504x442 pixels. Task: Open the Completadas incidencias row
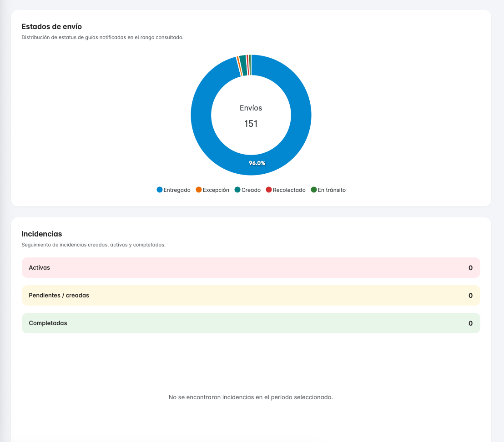[251, 323]
